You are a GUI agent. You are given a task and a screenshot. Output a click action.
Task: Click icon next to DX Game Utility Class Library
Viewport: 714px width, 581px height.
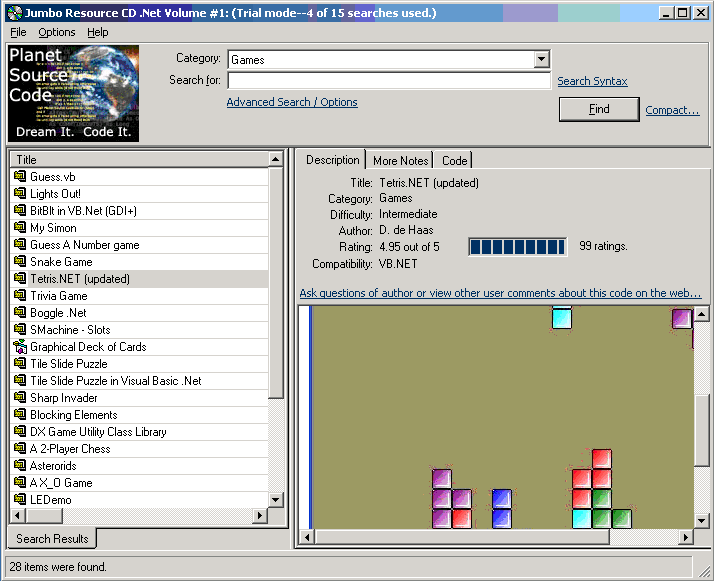(20, 431)
